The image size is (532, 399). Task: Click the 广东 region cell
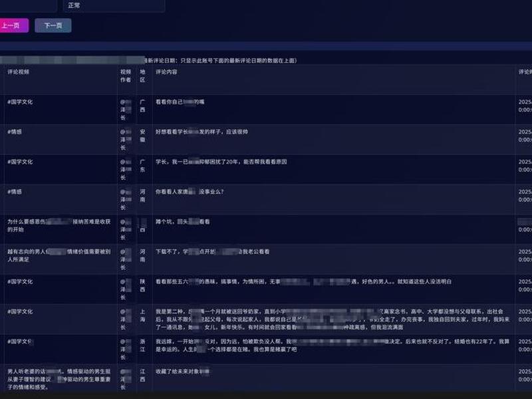coord(142,166)
